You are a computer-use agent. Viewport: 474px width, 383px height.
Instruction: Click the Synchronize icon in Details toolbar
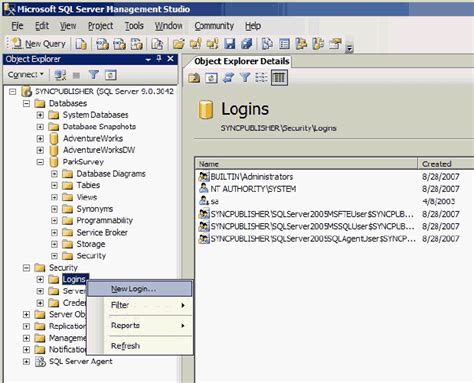228,78
